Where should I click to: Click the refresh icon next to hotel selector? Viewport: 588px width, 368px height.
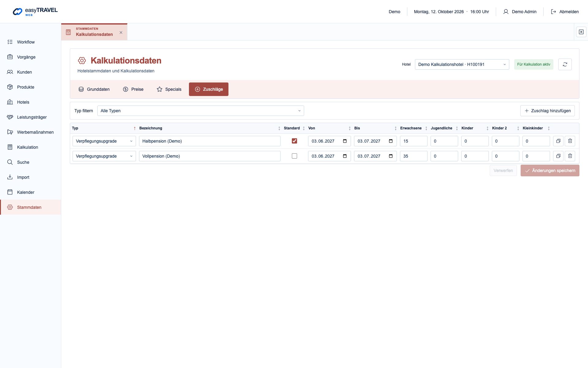point(565,64)
